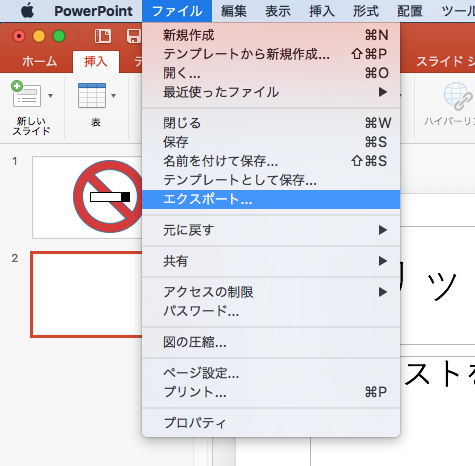Open the 形式 menu
Screen dimensions: 475x466
pyautogui.click(x=366, y=11)
